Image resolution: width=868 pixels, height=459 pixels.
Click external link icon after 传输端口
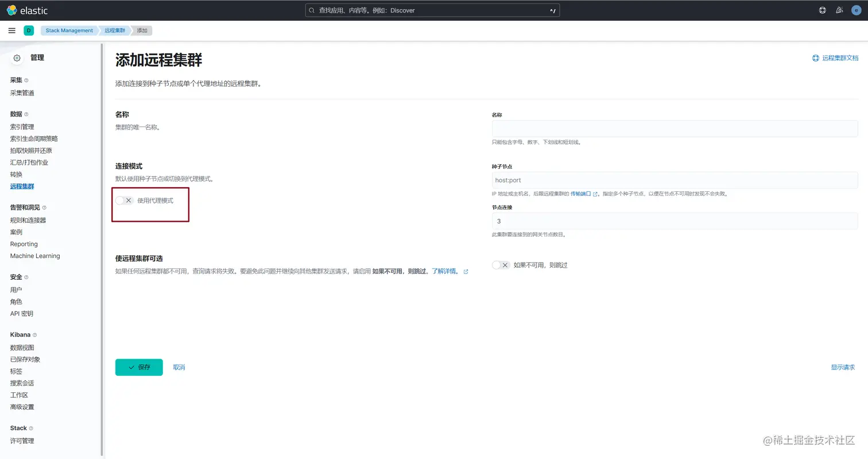coord(595,194)
